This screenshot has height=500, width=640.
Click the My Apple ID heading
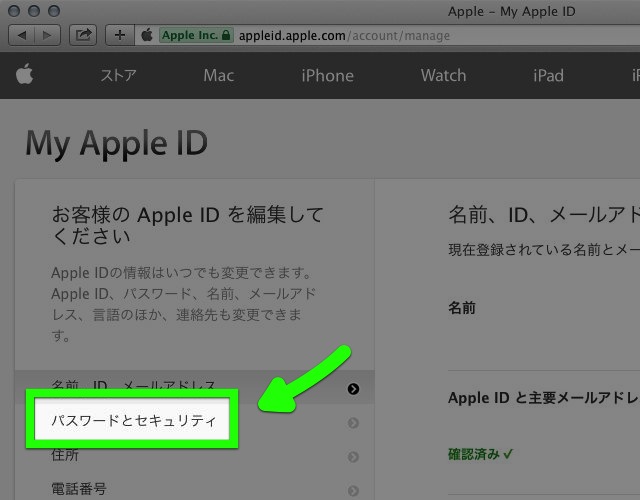[117, 144]
